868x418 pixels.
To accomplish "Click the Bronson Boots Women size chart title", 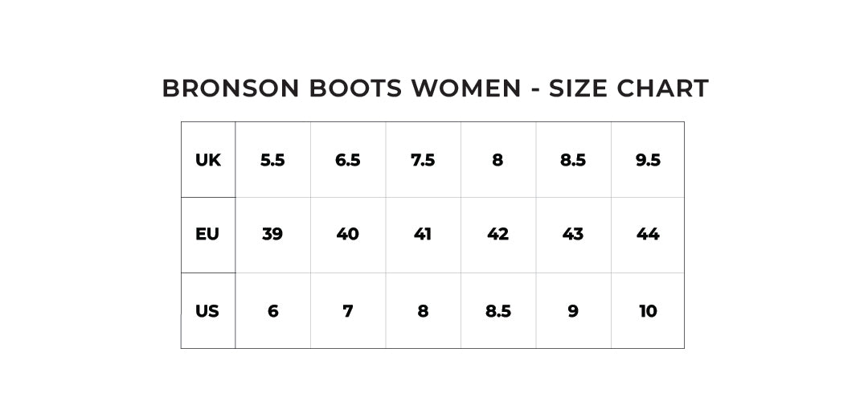I will click(435, 88).
